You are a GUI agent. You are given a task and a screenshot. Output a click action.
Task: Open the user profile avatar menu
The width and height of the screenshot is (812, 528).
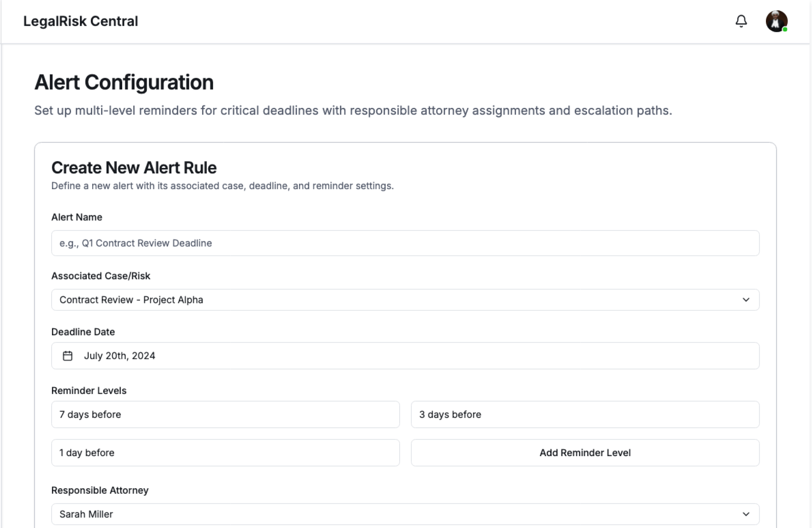(776, 21)
